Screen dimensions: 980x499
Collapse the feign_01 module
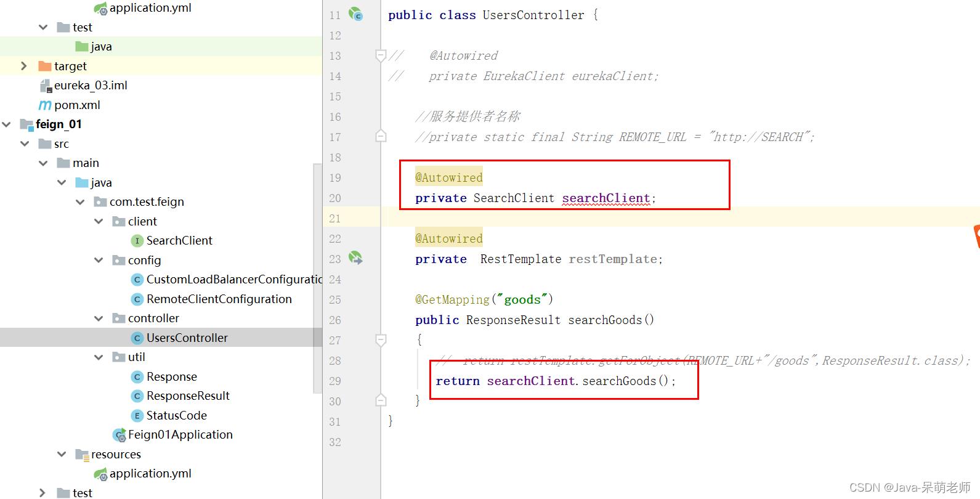(x=6, y=124)
